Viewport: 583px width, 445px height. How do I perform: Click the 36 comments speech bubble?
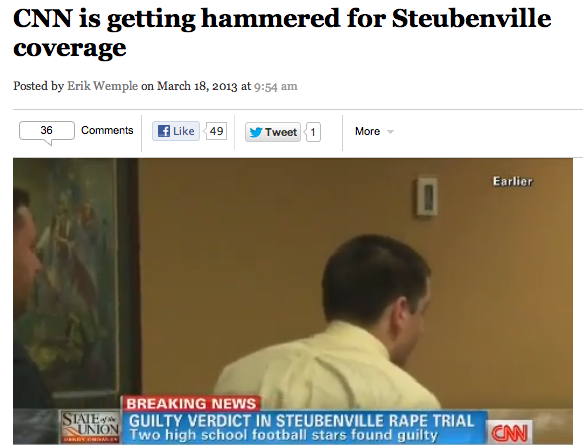point(47,133)
